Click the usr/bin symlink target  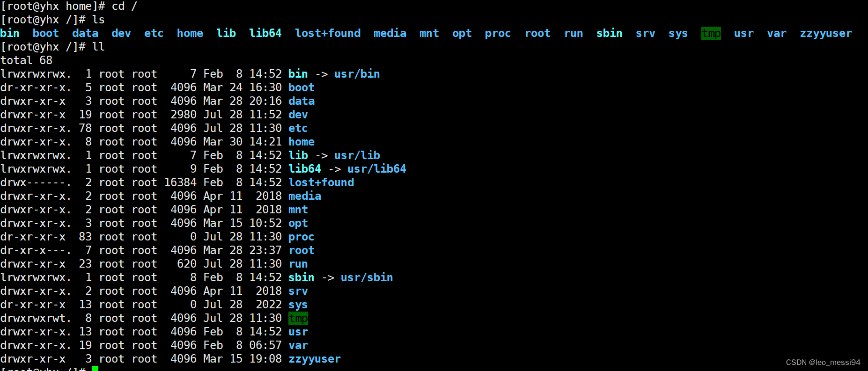tap(357, 74)
